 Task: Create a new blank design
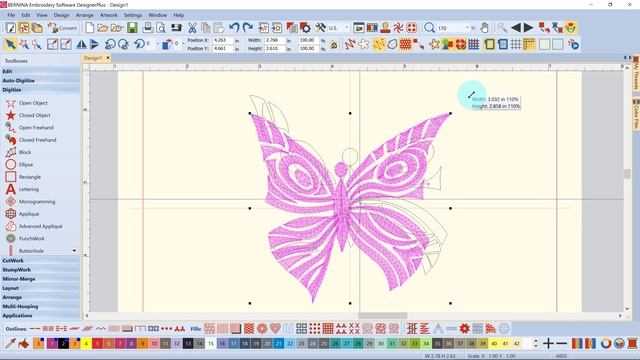pos(89,28)
